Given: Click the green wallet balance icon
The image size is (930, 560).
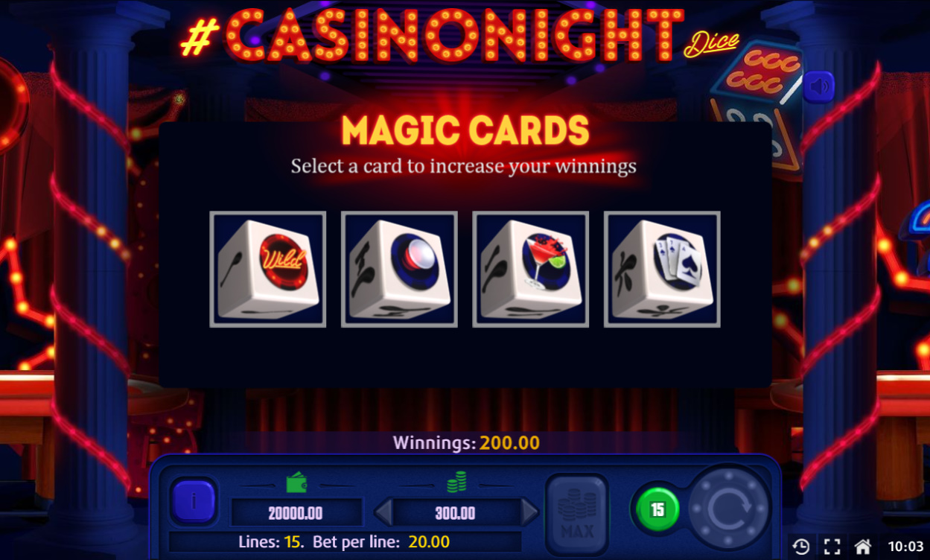Looking at the screenshot, I should point(296,483).
